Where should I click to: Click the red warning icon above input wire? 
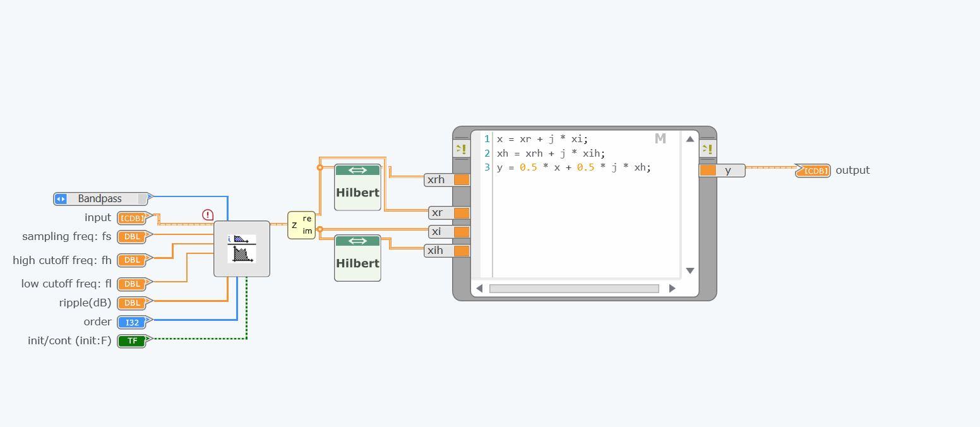tap(208, 215)
